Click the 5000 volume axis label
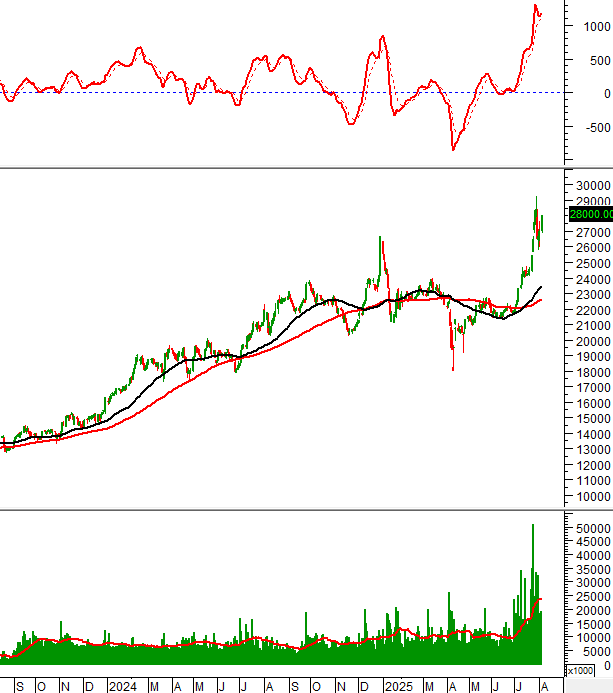613x693 pixels. (x=597, y=652)
